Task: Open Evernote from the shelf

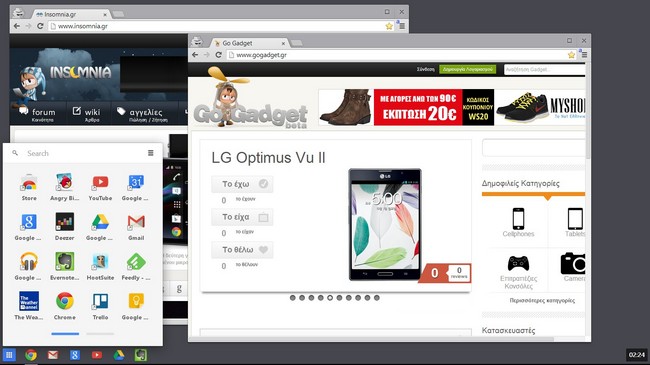Action: 141,355
